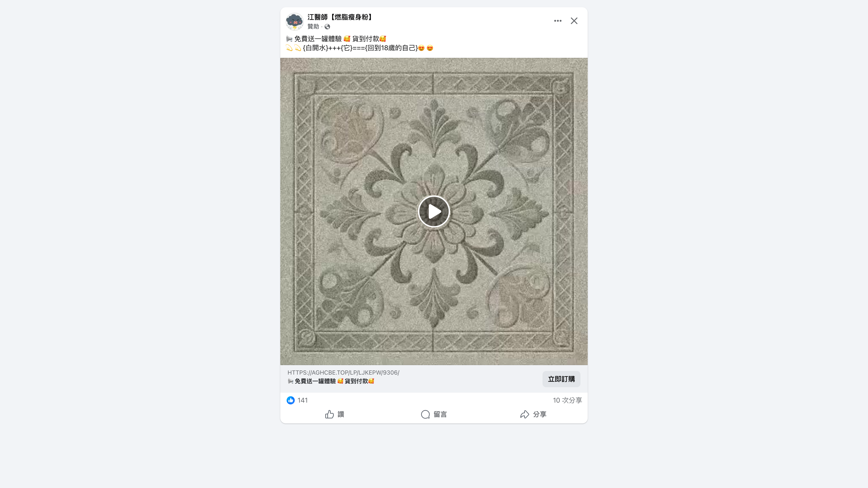
Task: View who liked by clicking 141
Action: click(303, 400)
